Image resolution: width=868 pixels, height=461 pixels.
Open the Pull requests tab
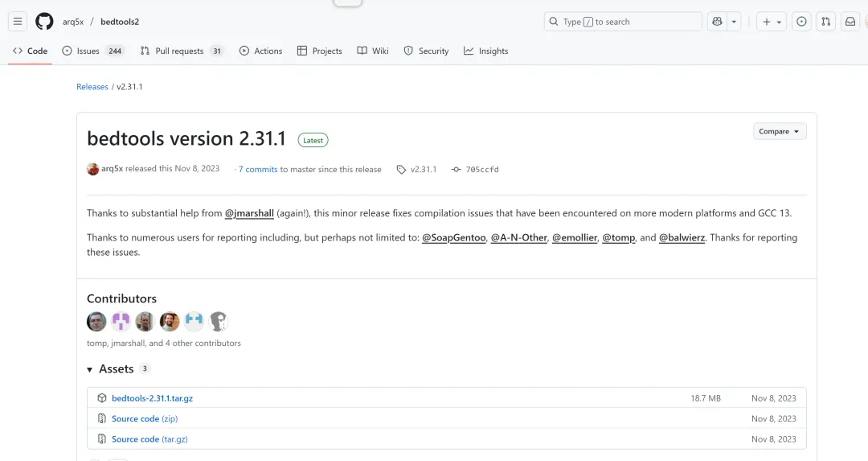coord(182,51)
